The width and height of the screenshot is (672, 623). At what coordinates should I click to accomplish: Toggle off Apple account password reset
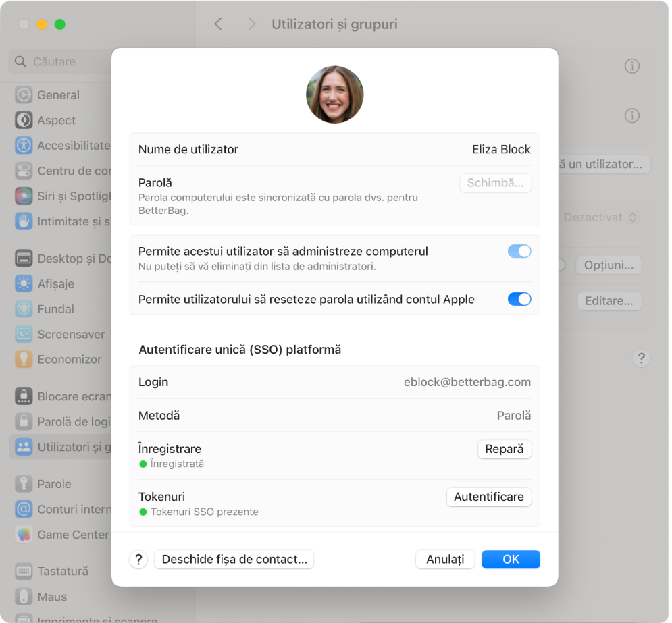click(x=519, y=299)
